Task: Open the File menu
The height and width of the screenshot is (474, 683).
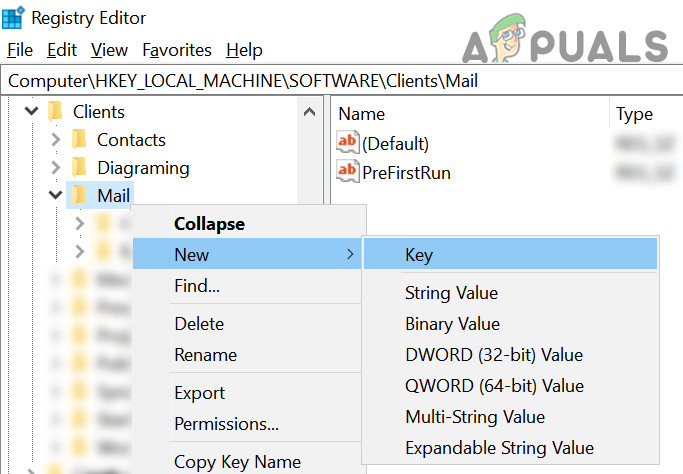Action: pos(20,50)
